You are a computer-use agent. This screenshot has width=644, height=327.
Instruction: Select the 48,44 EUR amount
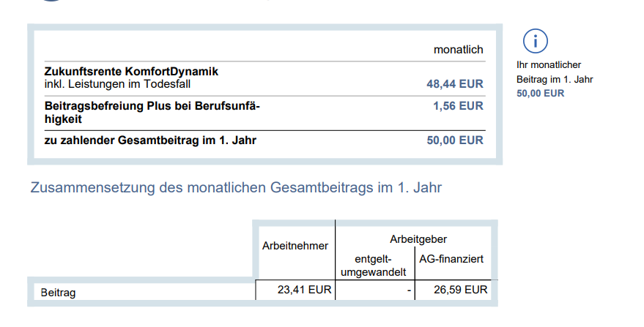(x=455, y=84)
